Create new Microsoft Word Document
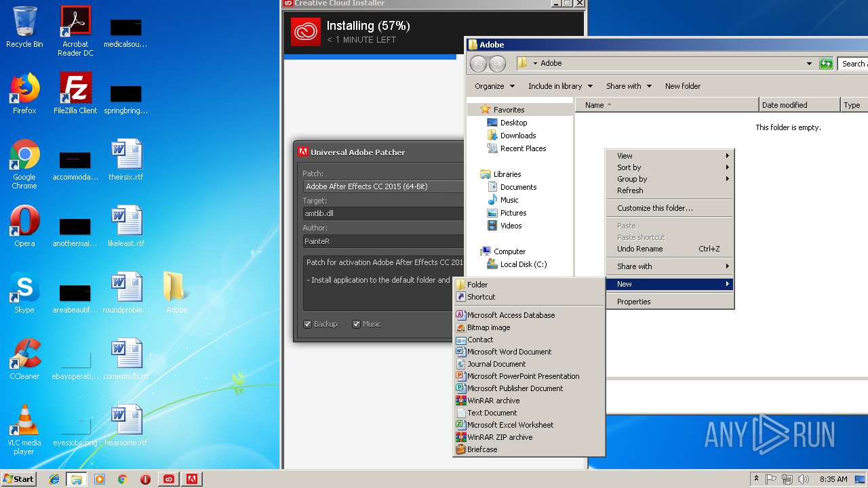Image resolution: width=868 pixels, height=488 pixels. coord(529,352)
